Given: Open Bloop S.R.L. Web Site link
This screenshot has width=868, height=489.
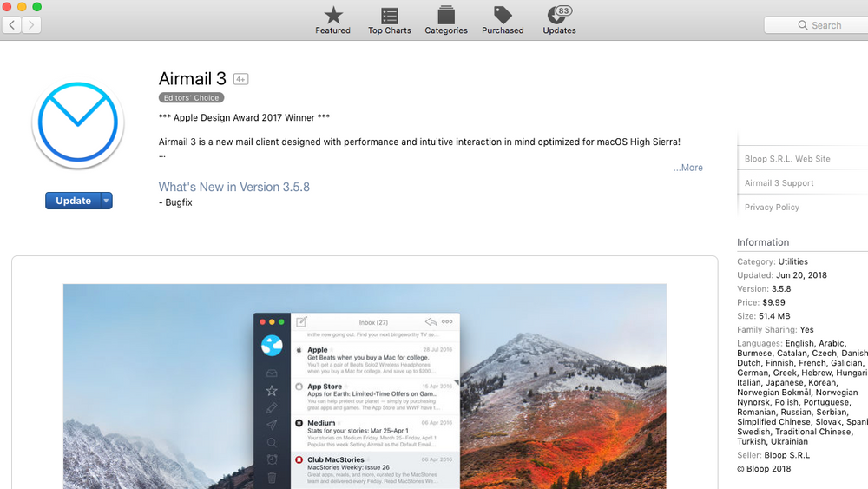Looking at the screenshot, I should click(x=787, y=158).
